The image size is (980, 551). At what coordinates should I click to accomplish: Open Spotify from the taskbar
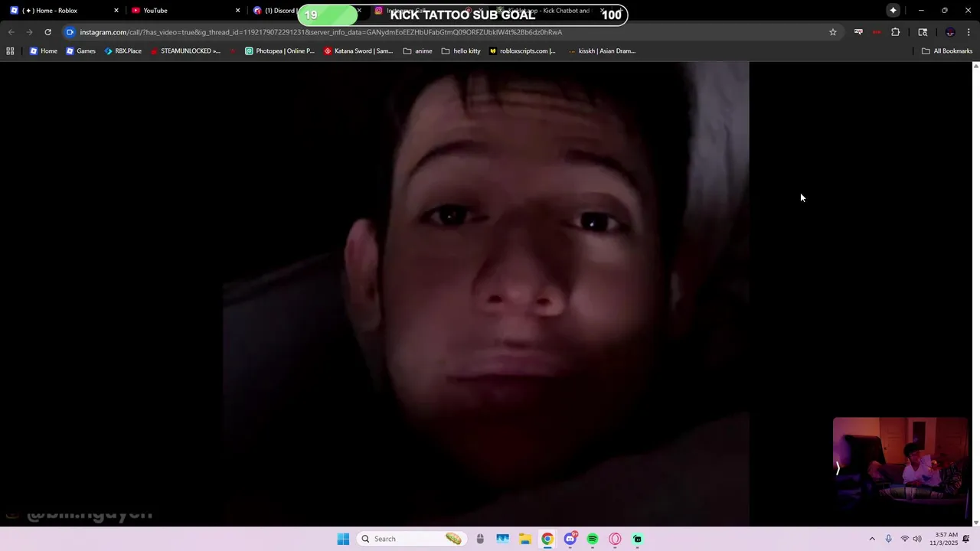click(593, 539)
